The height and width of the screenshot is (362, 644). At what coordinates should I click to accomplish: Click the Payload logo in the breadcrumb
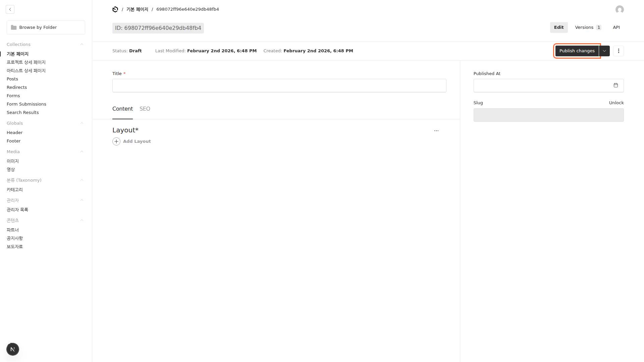point(115,9)
